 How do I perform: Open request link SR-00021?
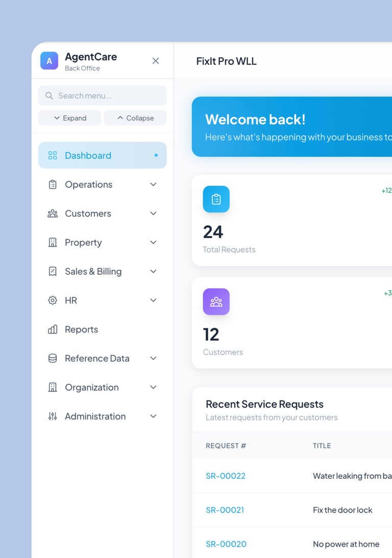point(225,510)
